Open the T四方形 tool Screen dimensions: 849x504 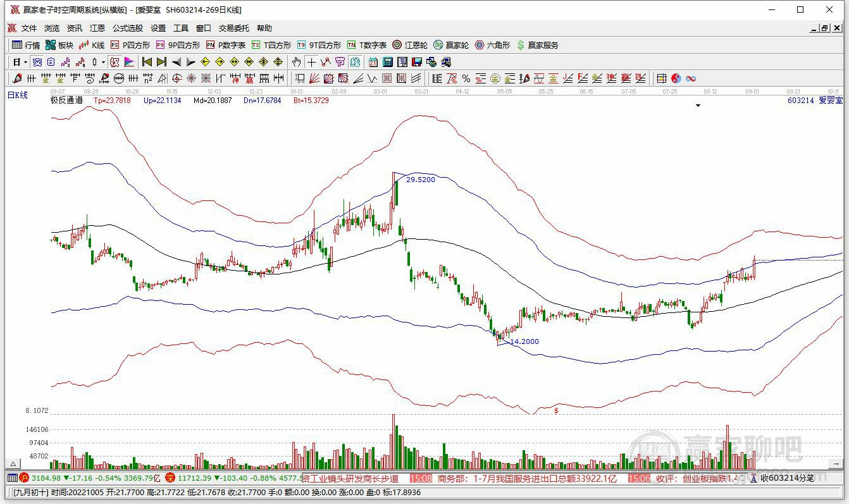(271, 45)
